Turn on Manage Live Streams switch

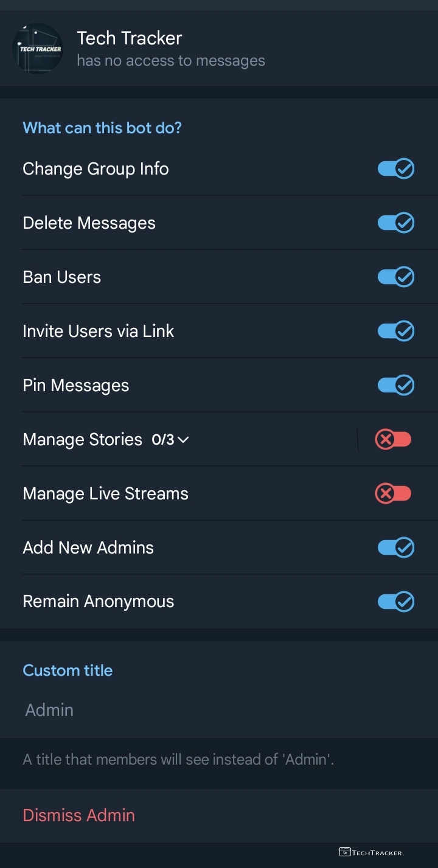pyautogui.click(x=394, y=493)
